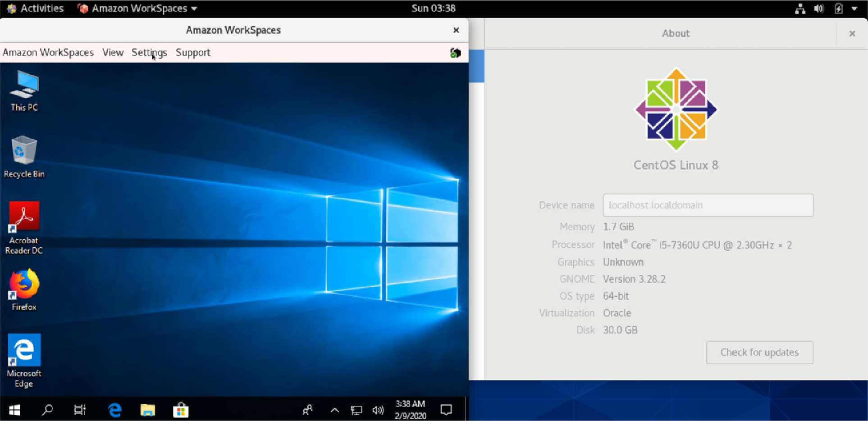Open the GNOME clock Sun 03:38
Viewport: 868px width, 421px height.
[x=434, y=8]
